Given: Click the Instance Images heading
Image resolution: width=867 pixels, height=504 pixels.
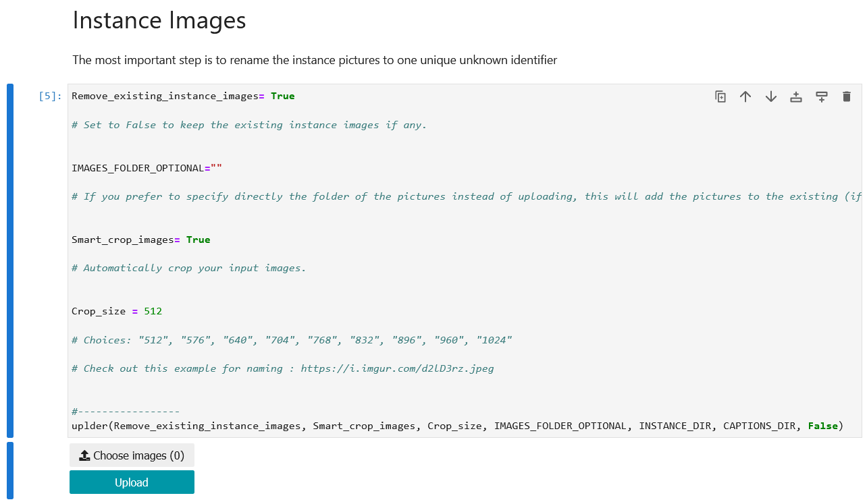Looking at the screenshot, I should coord(159,20).
